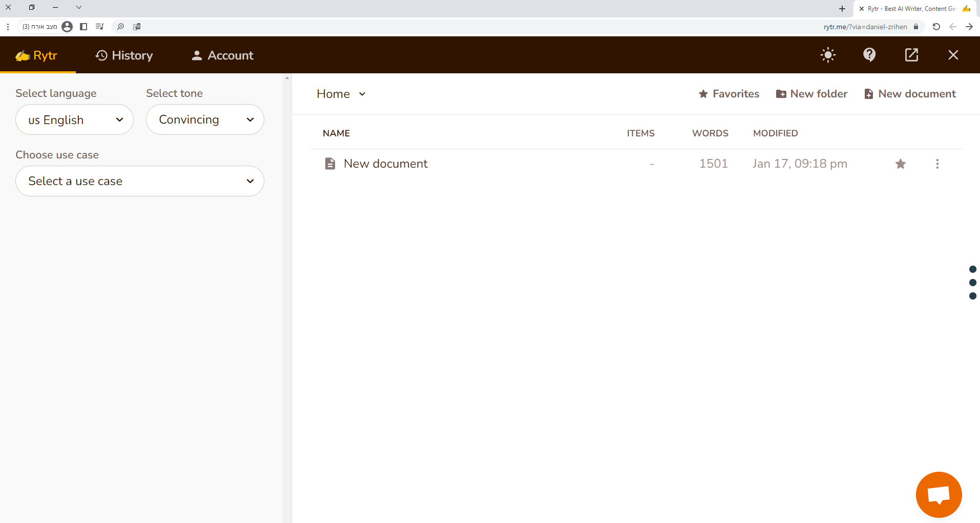Image resolution: width=980 pixels, height=523 pixels.
Task: Sort by WORDS column header
Action: tap(710, 133)
